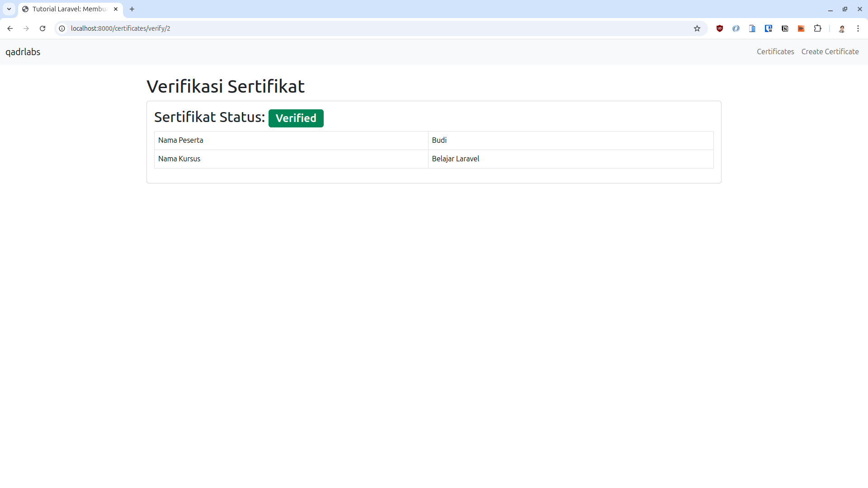Image resolution: width=868 pixels, height=488 pixels.
Task: Click the green Verified status badge
Action: point(296,118)
